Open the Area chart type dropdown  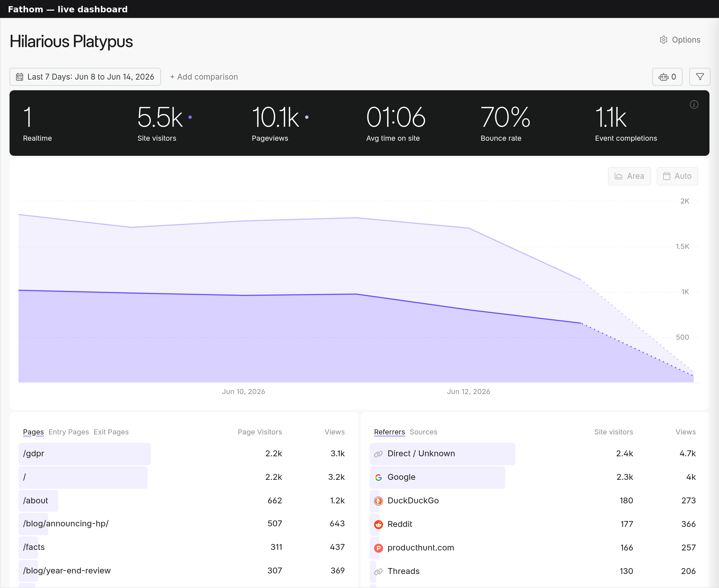click(629, 176)
